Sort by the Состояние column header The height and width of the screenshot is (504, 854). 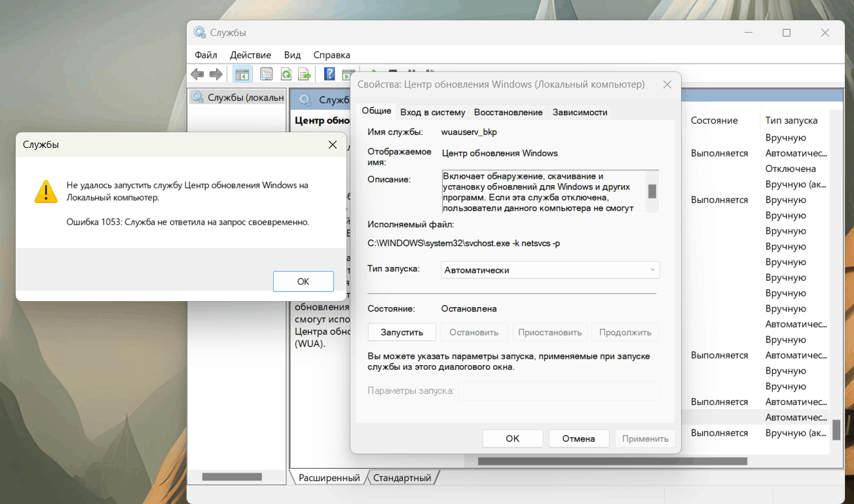(714, 120)
